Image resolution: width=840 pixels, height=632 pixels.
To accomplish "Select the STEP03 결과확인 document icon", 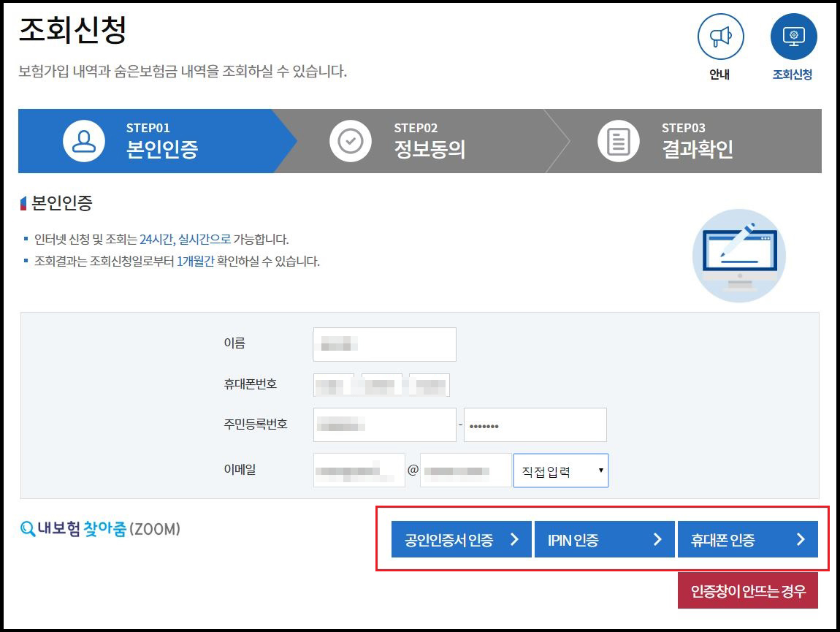I will click(618, 141).
